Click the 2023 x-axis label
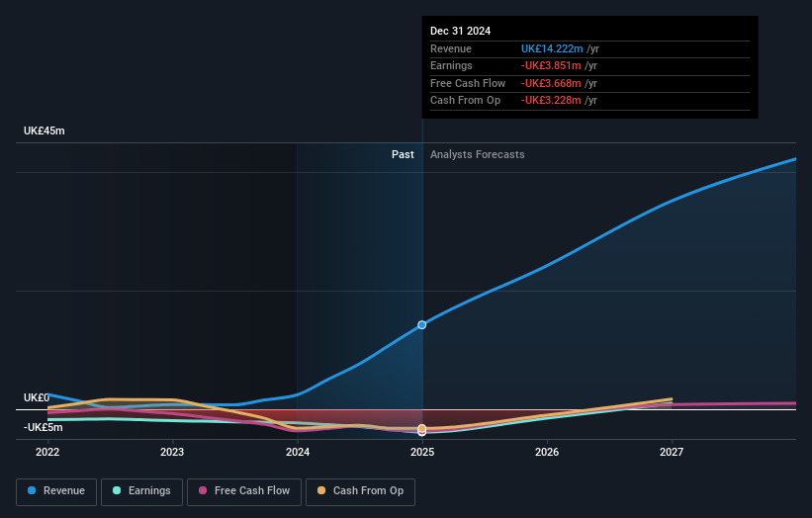 click(x=172, y=452)
